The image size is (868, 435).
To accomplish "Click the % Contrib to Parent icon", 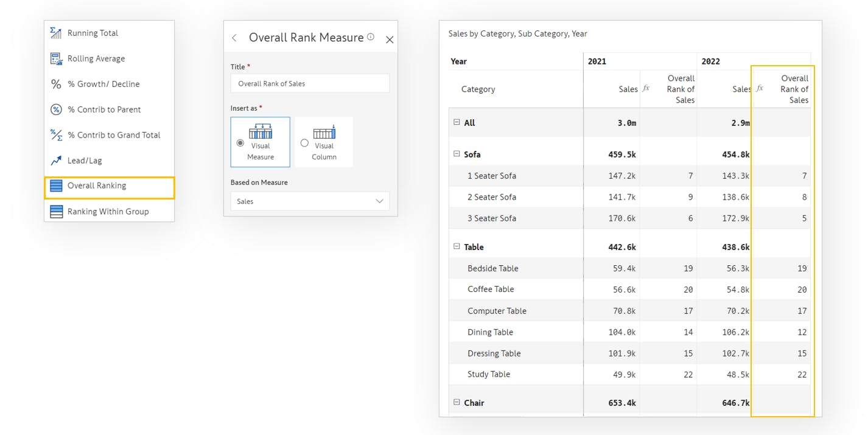I will [56, 110].
